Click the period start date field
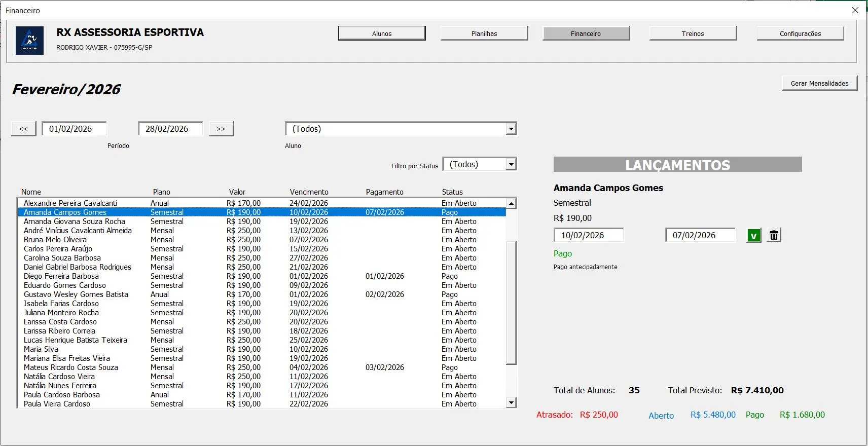 74,129
